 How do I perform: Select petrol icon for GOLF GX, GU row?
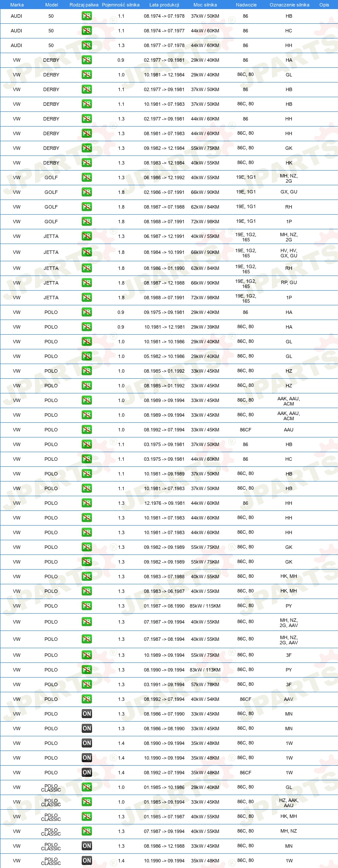[x=86, y=192]
